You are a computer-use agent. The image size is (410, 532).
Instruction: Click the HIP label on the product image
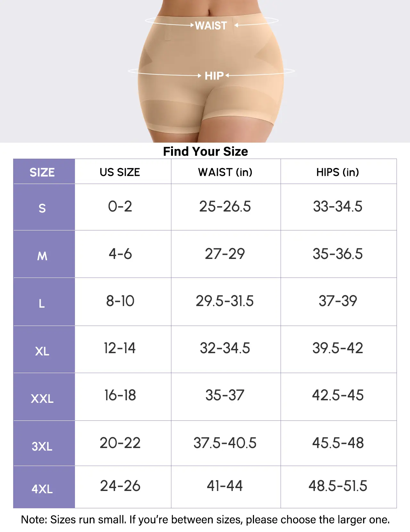[214, 76]
